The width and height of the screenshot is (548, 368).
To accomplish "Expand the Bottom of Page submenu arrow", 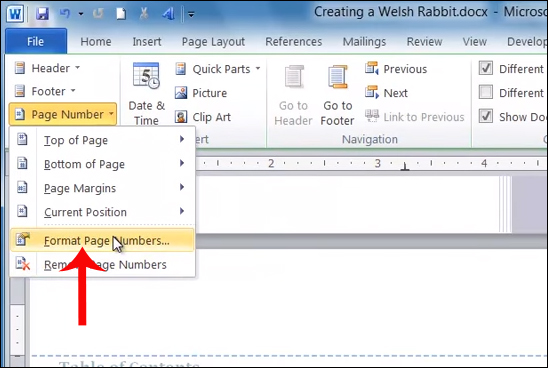I will coord(182,163).
